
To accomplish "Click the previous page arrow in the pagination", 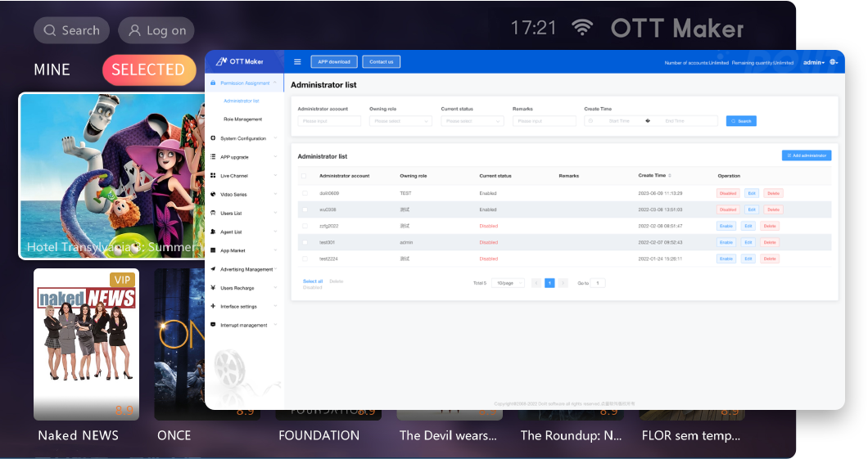I will [536, 282].
